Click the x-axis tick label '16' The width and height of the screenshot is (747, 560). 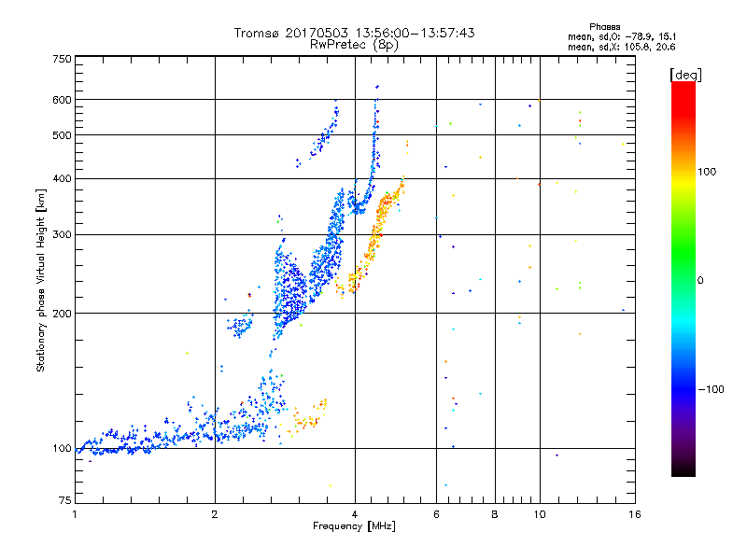[635, 514]
